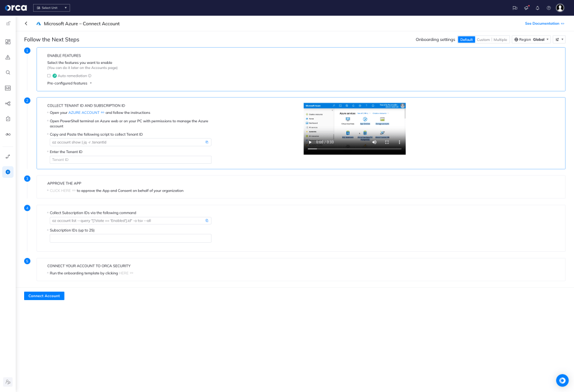Open the Settings gear in the sidebar
The image size is (574, 392).
pos(7,172)
